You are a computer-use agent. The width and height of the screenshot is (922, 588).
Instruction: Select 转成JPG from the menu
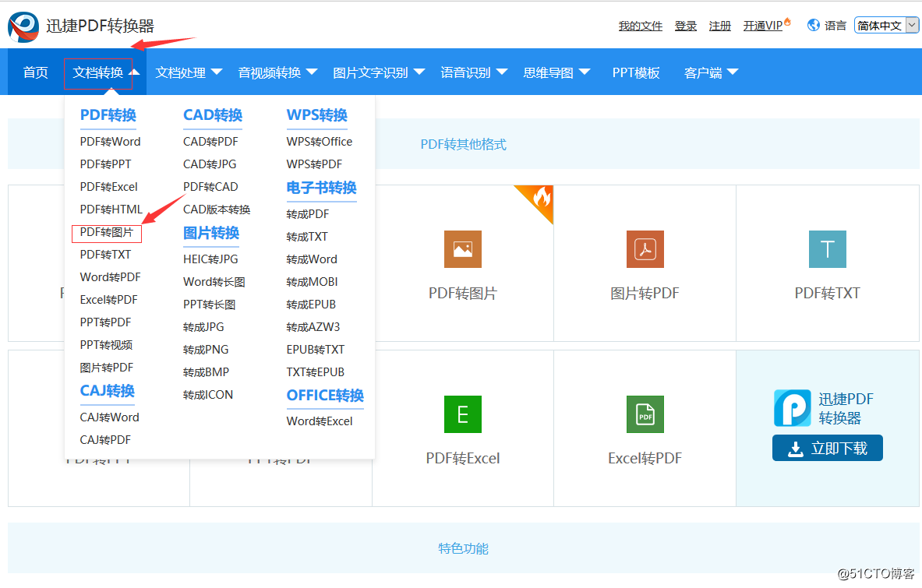(x=203, y=326)
